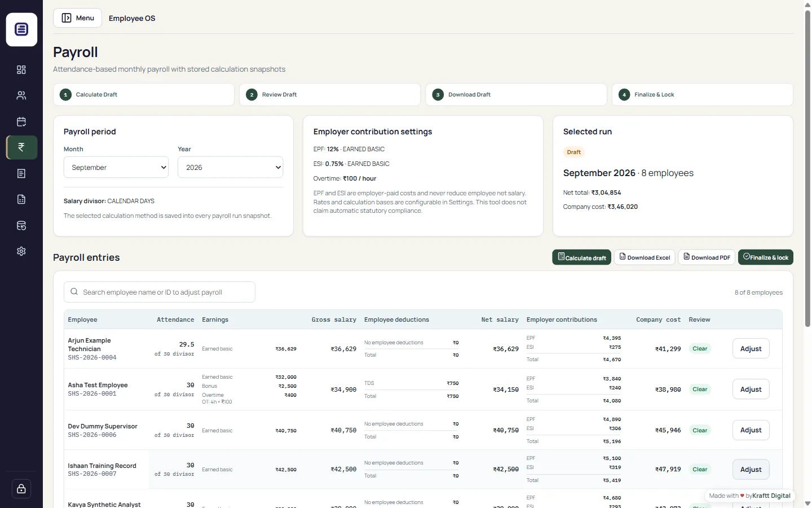Click employee ID SHS-2026-0004
Image resolution: width=812 pixels, height=508 pixels.
pyautogui.click(x=92, y=358)
